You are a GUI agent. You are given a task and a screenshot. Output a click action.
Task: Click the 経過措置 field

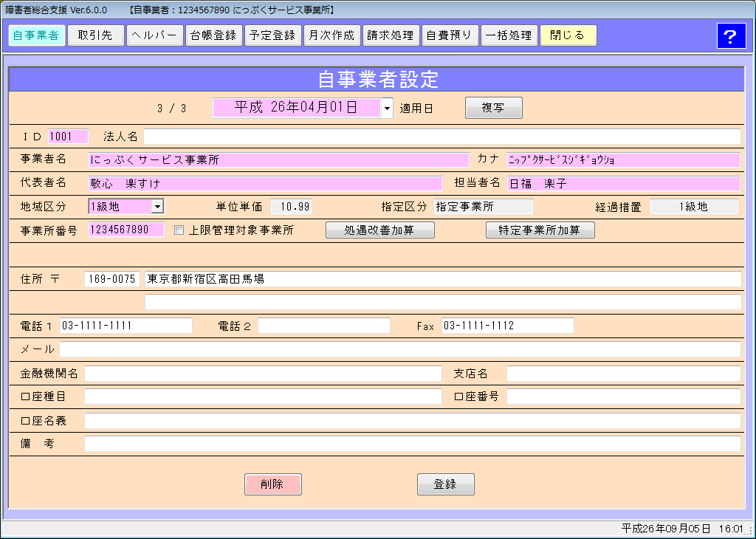(x=694, y=207)
